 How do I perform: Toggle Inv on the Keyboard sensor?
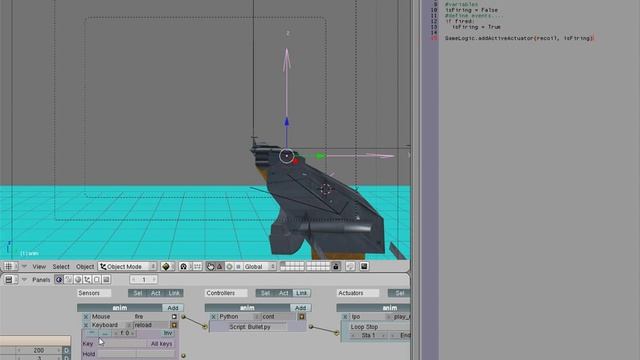(168, 333)
